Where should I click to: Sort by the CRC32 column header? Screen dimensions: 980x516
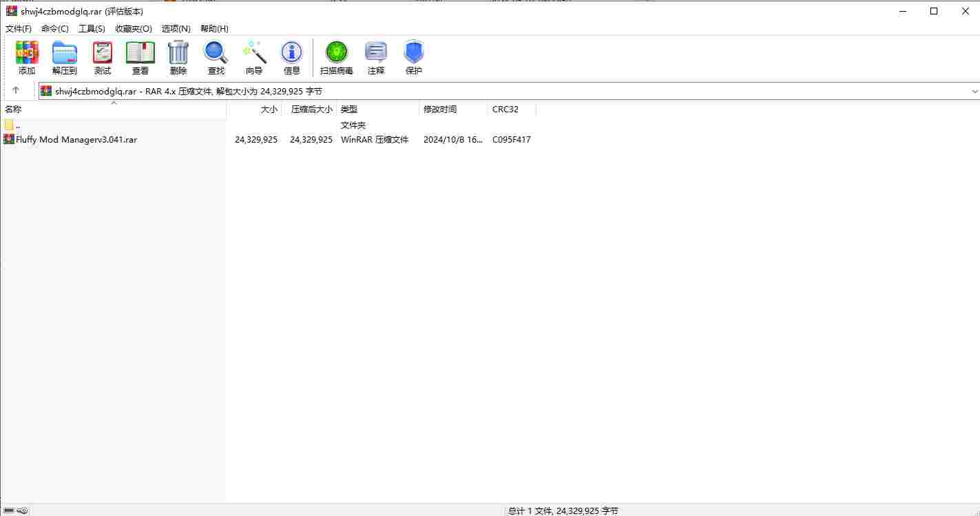(x=512, y=109)
